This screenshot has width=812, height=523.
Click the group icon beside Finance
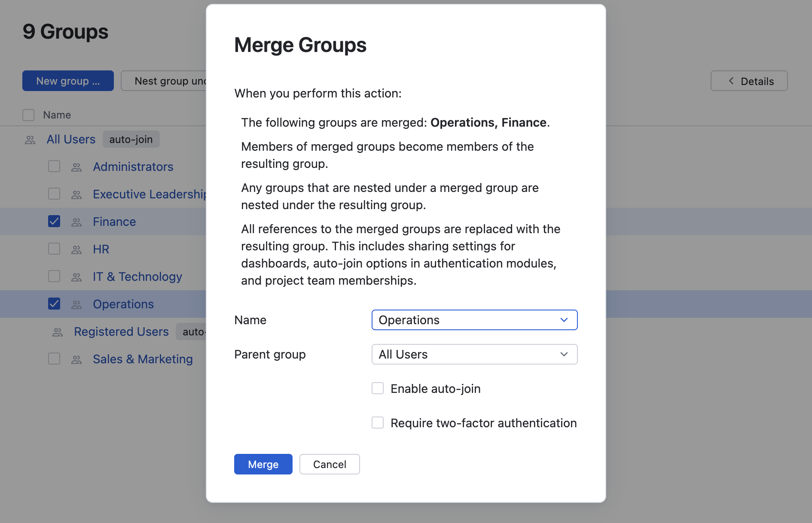pyautogui.click(x=76, y=222)
